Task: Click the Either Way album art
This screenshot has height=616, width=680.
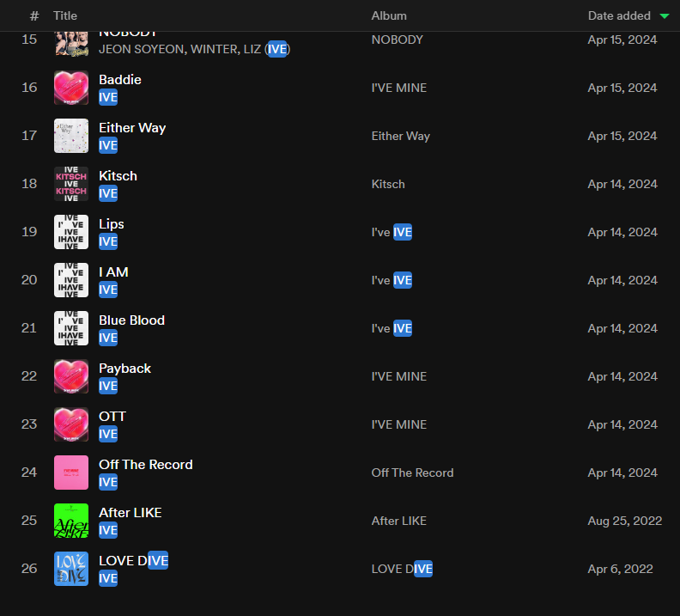Action: point(71,136)
